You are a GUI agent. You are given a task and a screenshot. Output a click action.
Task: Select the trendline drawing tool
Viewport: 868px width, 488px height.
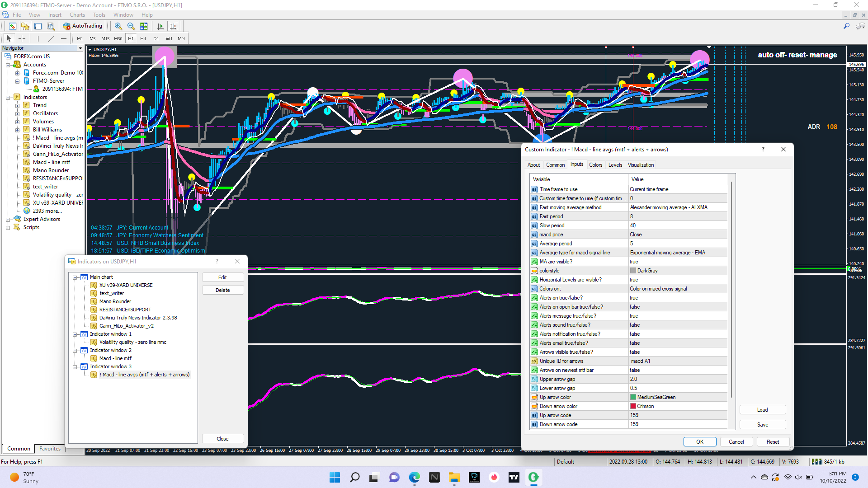tap(51, 39)
